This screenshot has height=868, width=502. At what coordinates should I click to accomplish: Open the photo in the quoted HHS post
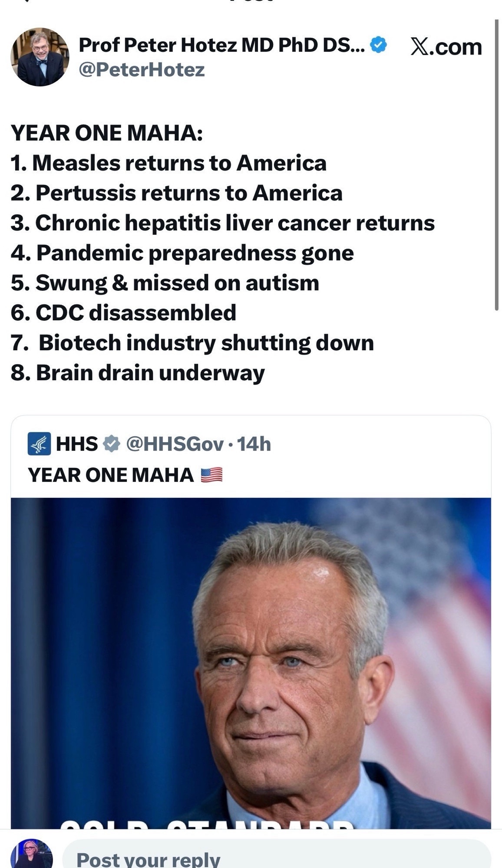(251, 663)
